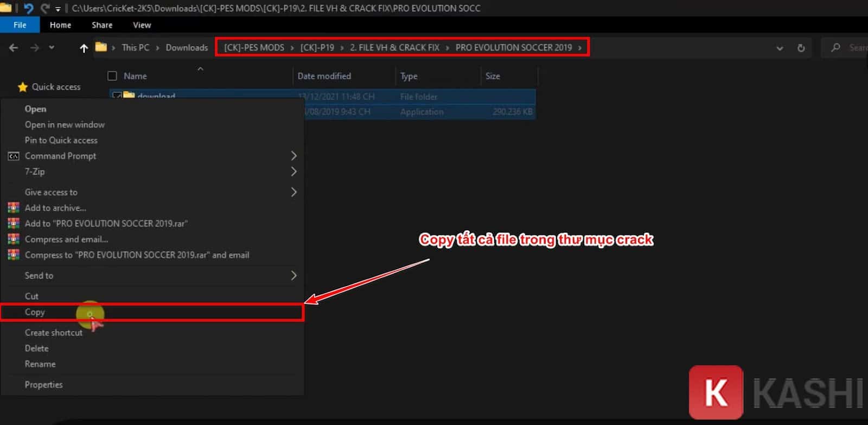Click Command Prompt icon in context menu

pos(14,156)
